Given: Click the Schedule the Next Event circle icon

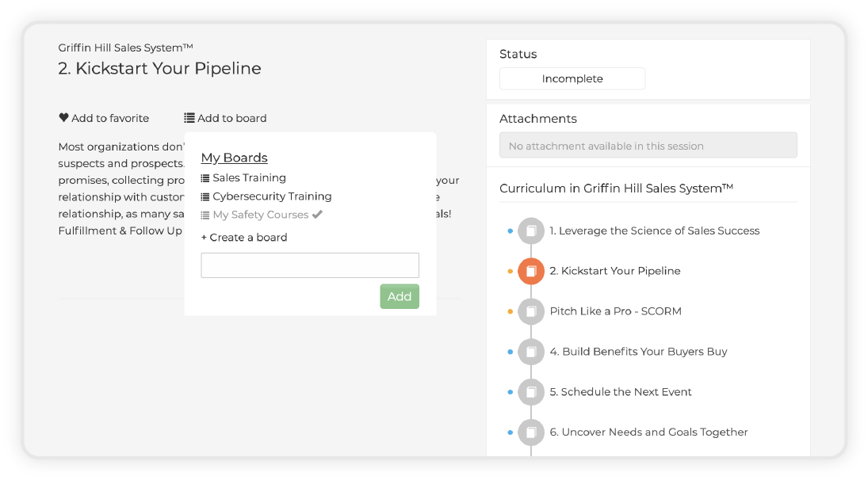Looking at the screenshot, I should (x=531, y=392).
